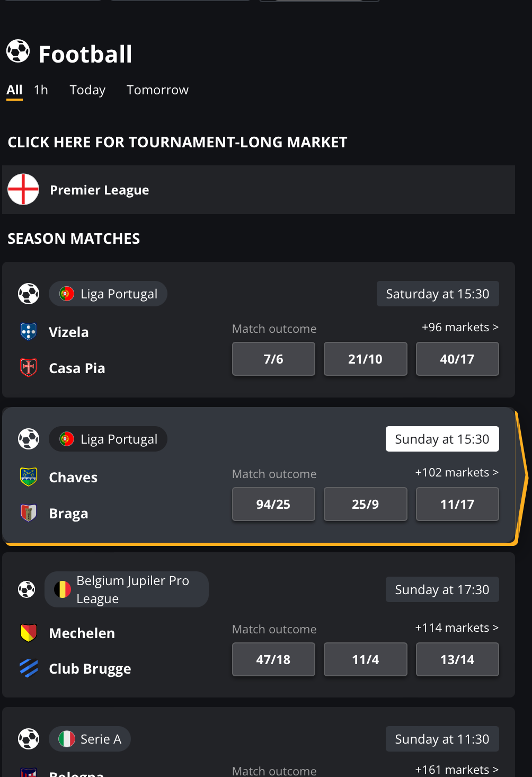The width and height of the screenshot is (532, 777).
Task: Pick the 11/17 odds for Braga
Action: click(x=457, y=504)
